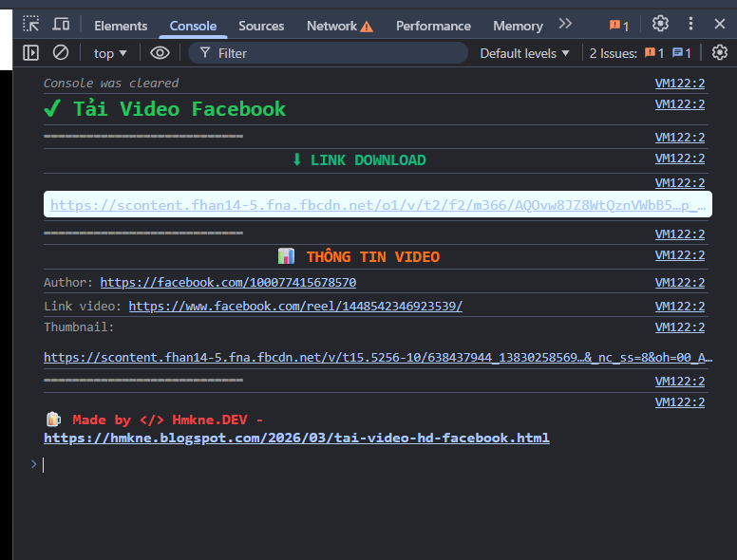Open the Memory tab
The width and height of the screenshot is (737, 560).
coord(518,26)
